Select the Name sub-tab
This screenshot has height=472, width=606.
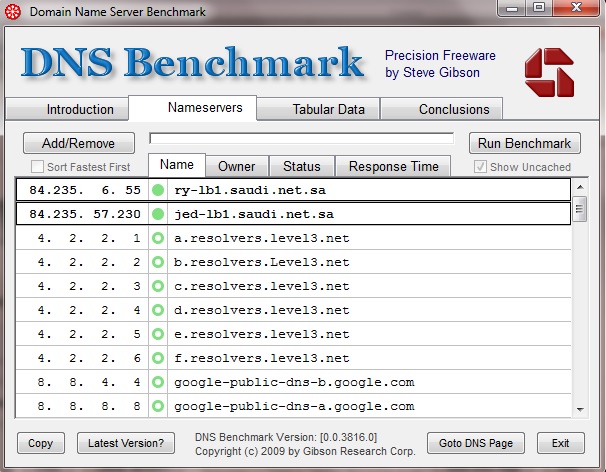[x=177, y=165]
